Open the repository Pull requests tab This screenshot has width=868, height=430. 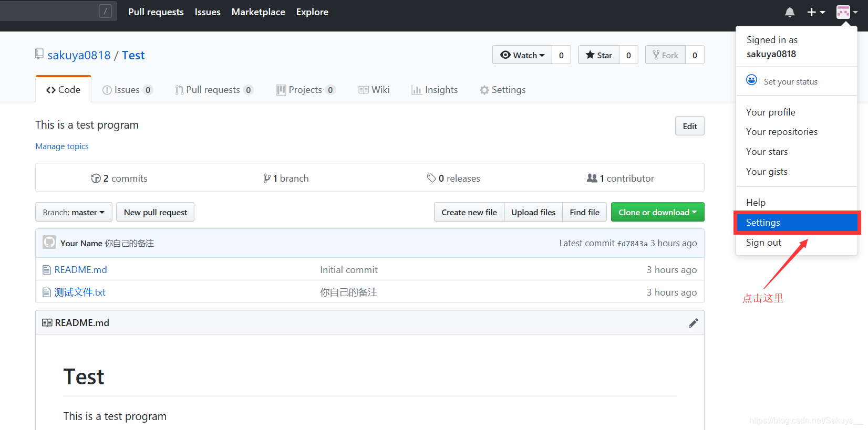click(214, 90)
